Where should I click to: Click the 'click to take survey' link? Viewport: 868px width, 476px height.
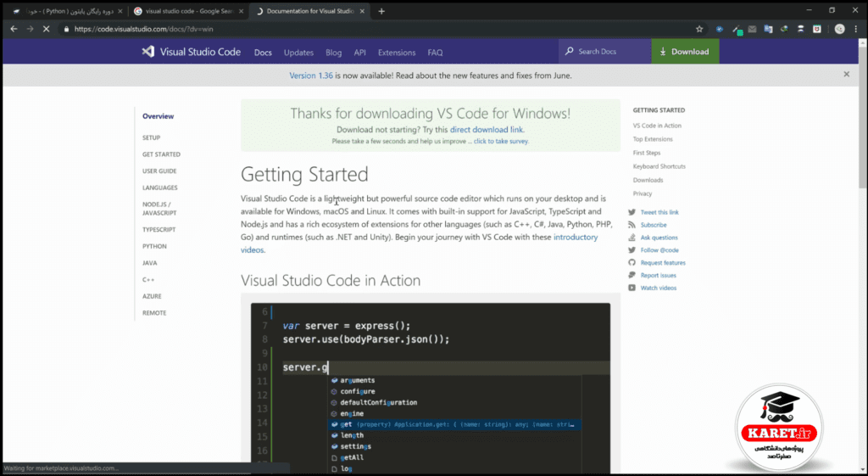(x=501, y=142)
